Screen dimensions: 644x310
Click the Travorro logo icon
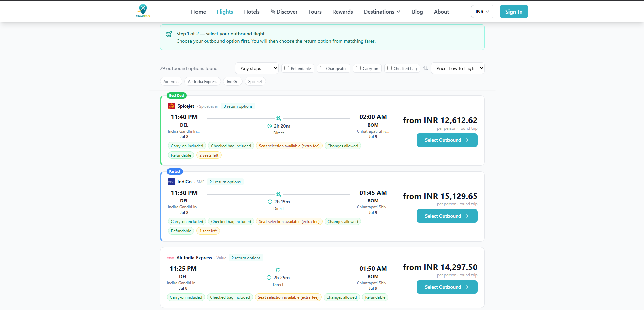(143, 11)
